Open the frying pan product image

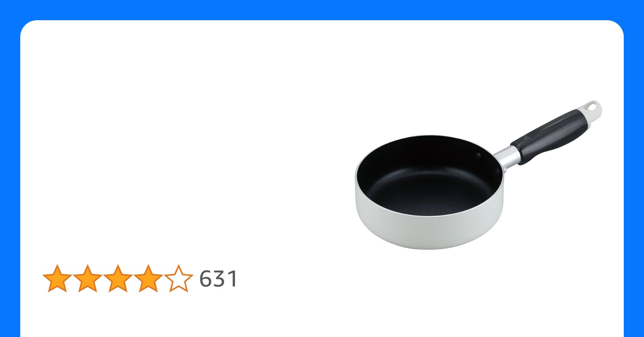(x=478, y=175)
